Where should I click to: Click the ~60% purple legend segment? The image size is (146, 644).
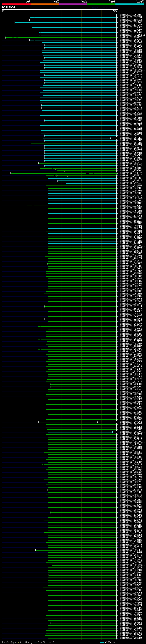[x=73, y=4]
